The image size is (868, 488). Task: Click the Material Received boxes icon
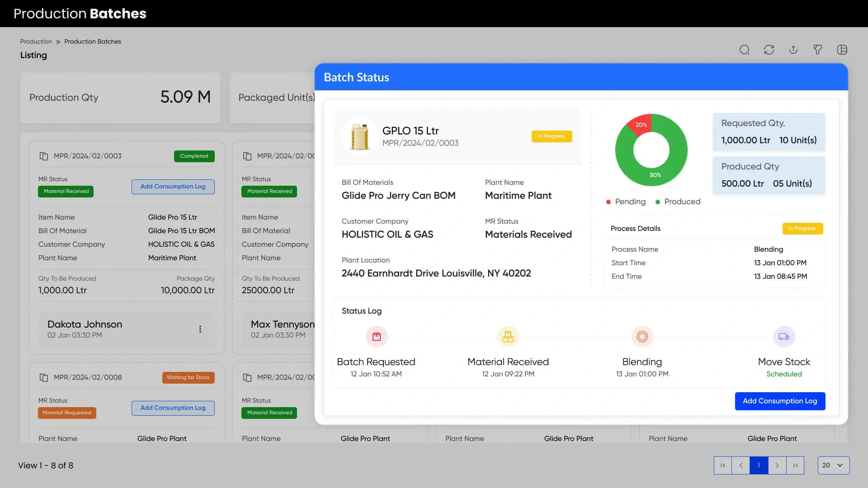click(508, 337)
